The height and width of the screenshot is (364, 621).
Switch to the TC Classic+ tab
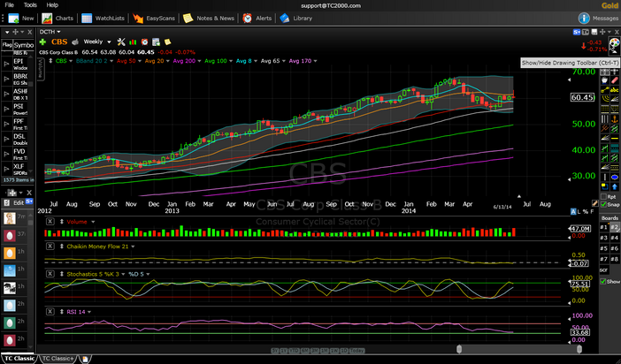pyautogui.click(x=57, y=359)
